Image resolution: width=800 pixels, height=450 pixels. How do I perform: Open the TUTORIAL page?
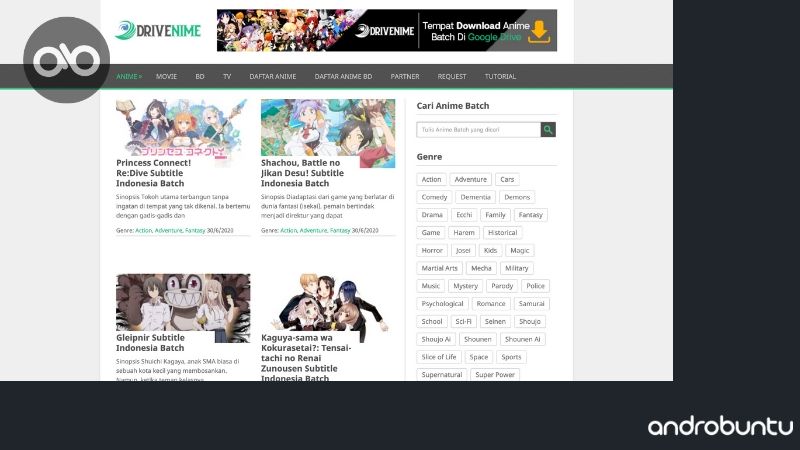pos(500,77)
